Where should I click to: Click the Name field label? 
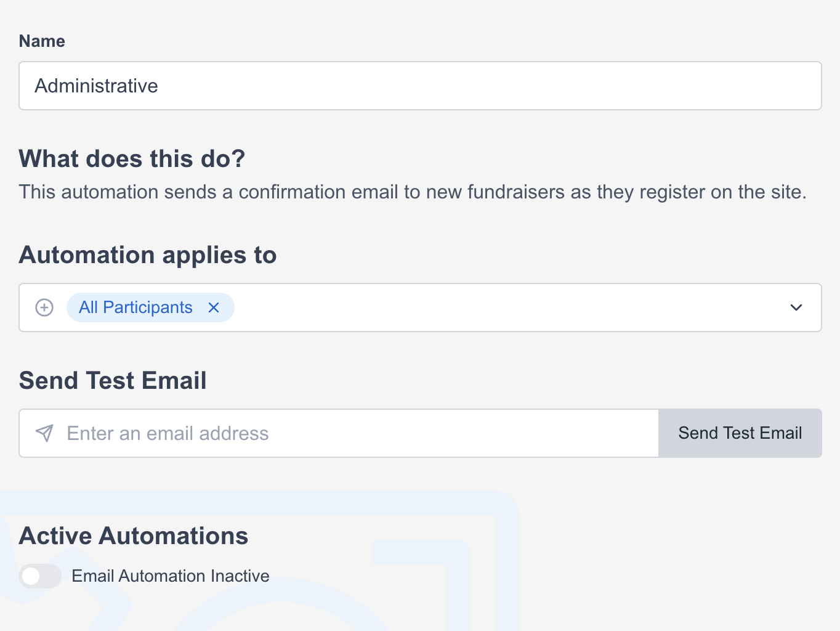point(42,41)
